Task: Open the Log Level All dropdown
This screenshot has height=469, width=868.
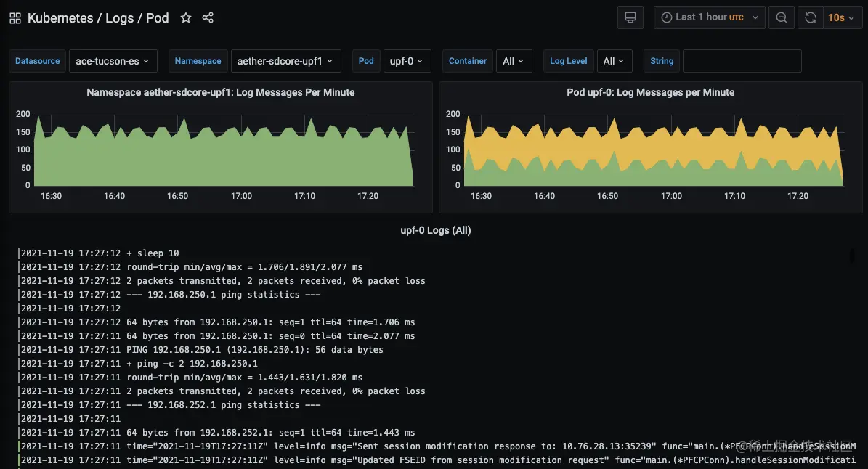Action: (614, 61)
